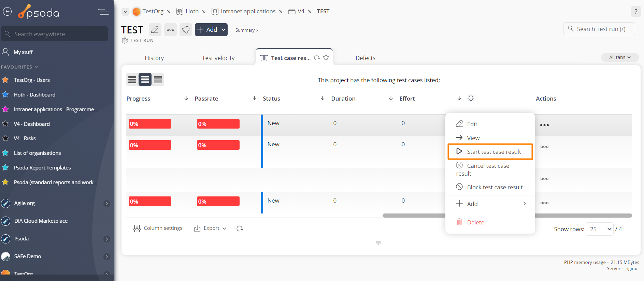Click the tag icon next to TEST
This screenshot has width=644, height=281.
[186, 30]
